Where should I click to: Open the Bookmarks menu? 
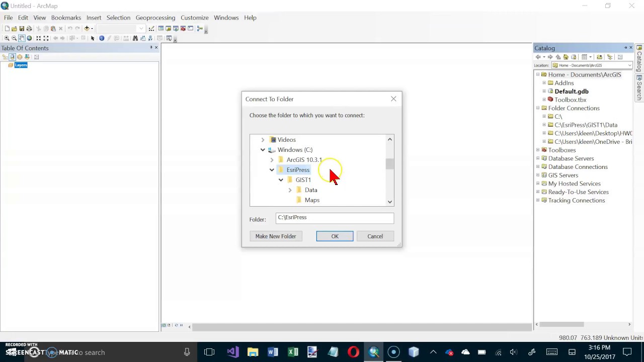(66, 18)
